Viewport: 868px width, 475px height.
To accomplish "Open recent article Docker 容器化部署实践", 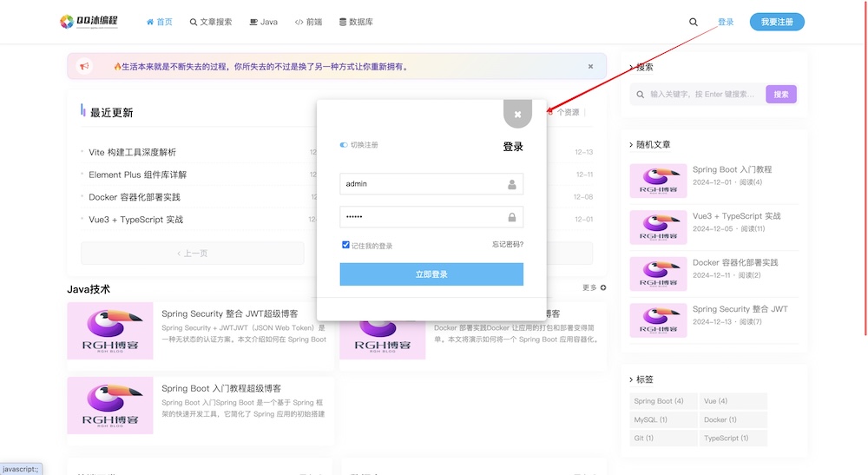I will pyautogui.click(x=135, y=197).
